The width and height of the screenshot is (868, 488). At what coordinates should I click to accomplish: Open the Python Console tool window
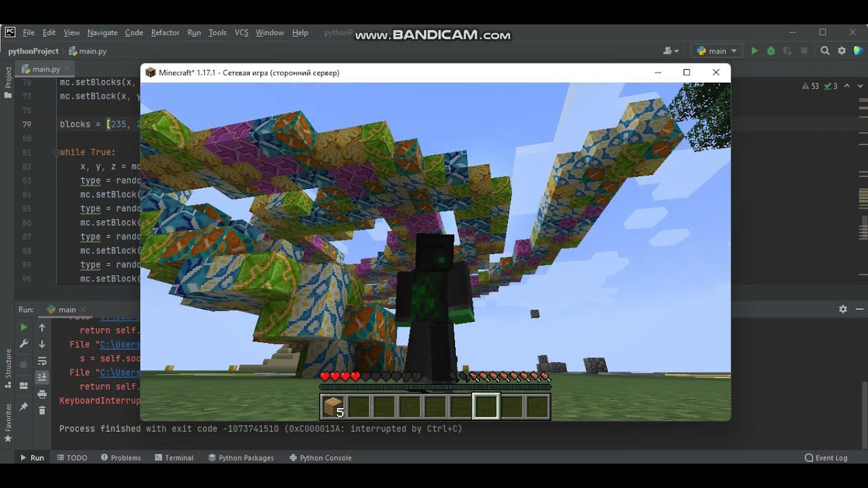(x=319, y=457)
